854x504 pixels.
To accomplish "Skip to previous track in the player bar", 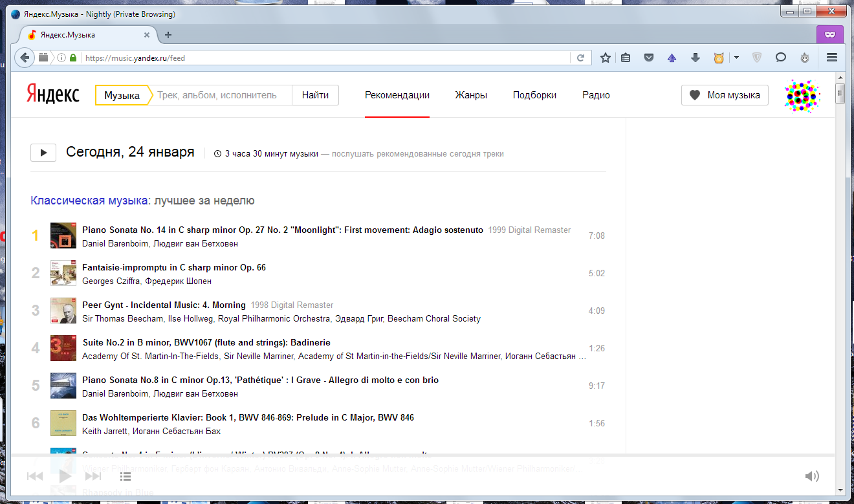I will (x=35, y=476).
